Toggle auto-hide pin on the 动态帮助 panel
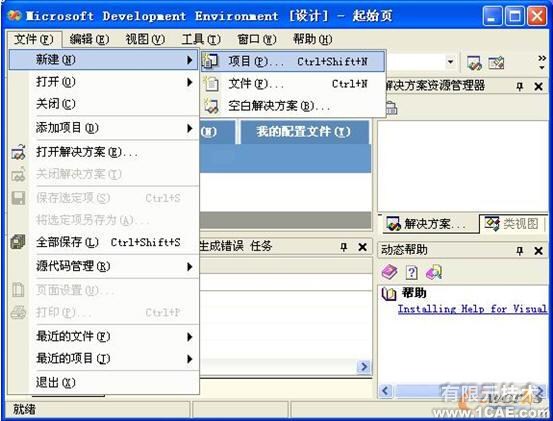The height and width of the screenshot is (421, 553). pyautogui.click(x=519, y=251)
